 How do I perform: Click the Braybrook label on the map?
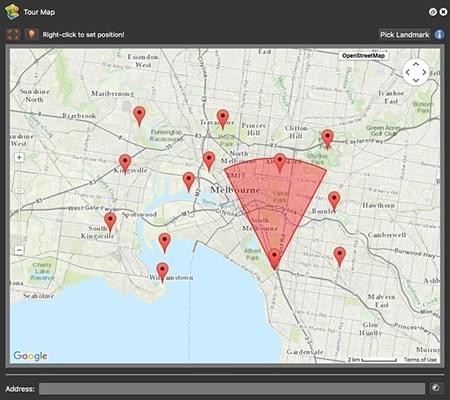[x=79, y=116]
